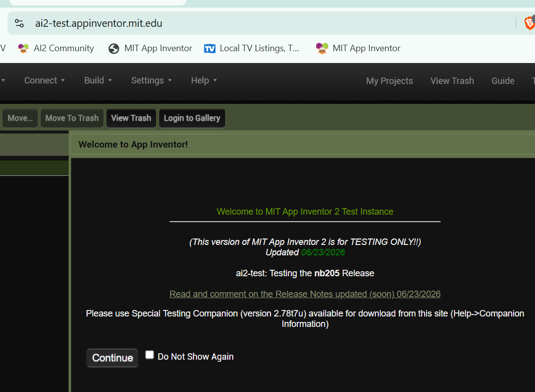Open the Guide link in navigation

(503, 81)
